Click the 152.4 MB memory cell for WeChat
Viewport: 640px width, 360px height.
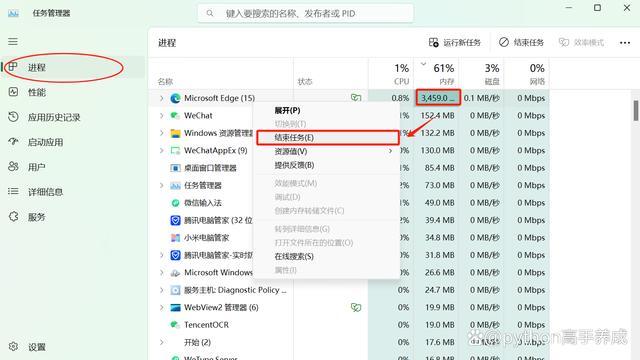438,116
